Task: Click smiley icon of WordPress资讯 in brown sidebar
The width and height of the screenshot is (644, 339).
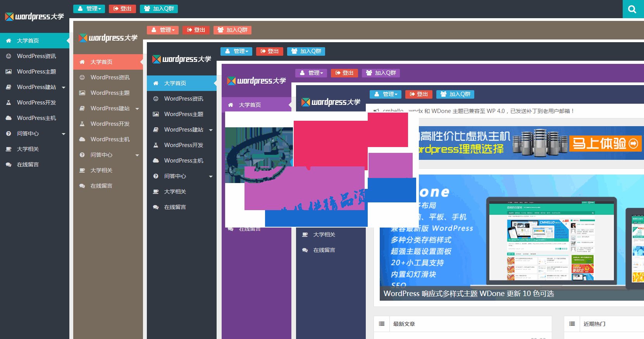Action: (x=82, y=77)
